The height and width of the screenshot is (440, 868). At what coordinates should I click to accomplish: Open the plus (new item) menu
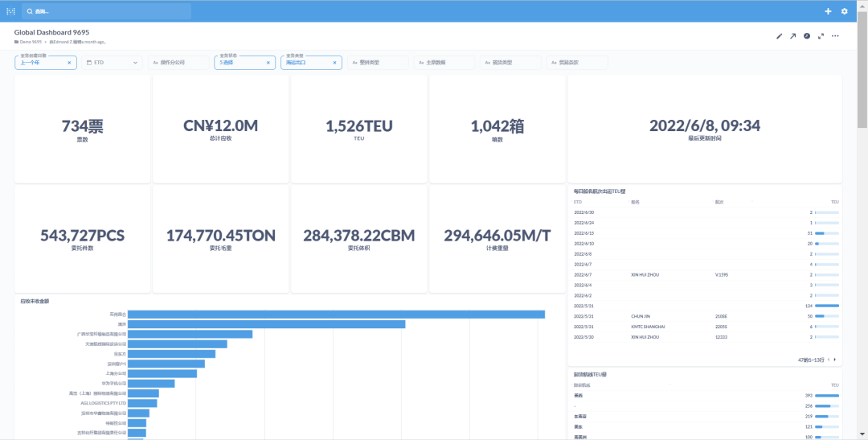pos(829,11)
